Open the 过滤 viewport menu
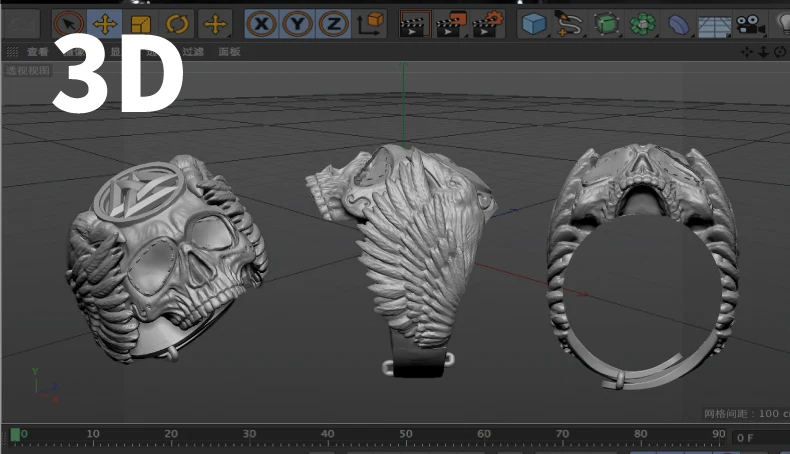 (193, 51)
